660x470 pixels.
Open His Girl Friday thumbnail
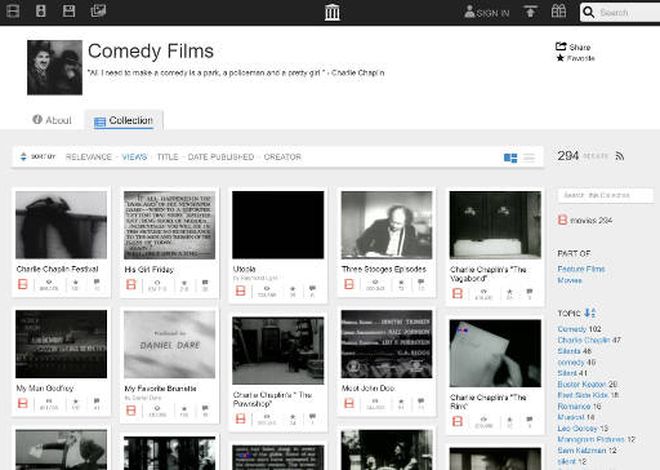coord(169,225)
